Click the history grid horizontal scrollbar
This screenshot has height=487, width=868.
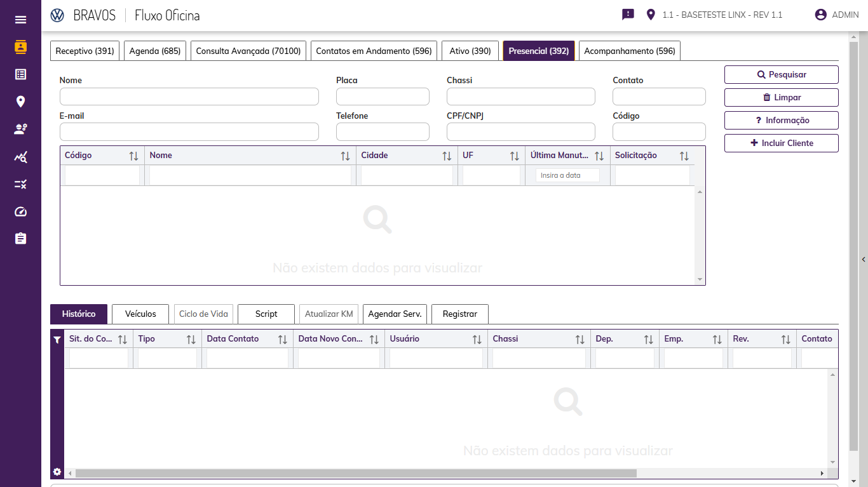pyautogui.click(x=356, y=473)
